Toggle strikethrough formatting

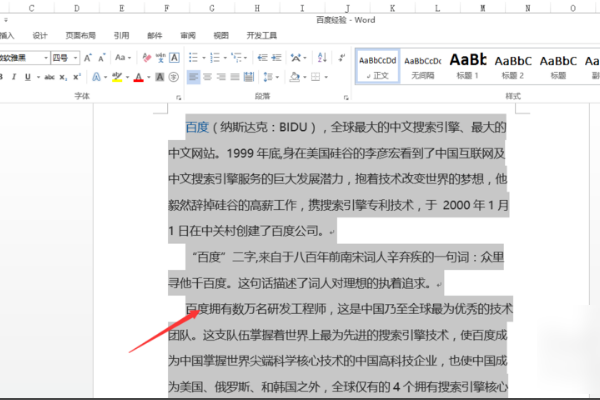tap(49, 77)
